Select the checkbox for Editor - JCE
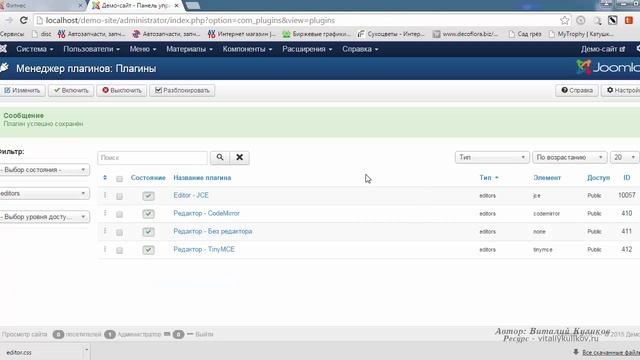Screen dimensions: 640x360 pyautogui.click(x=119, y=196)
